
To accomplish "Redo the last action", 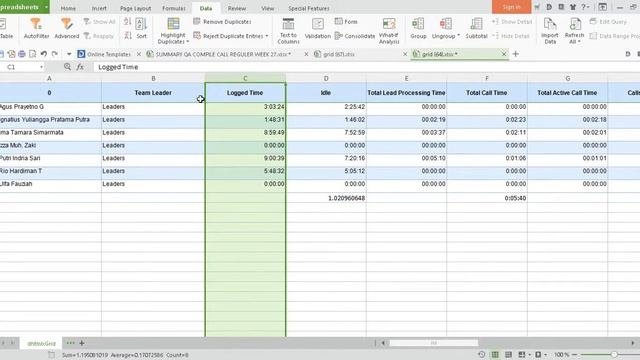I will 54,54.
